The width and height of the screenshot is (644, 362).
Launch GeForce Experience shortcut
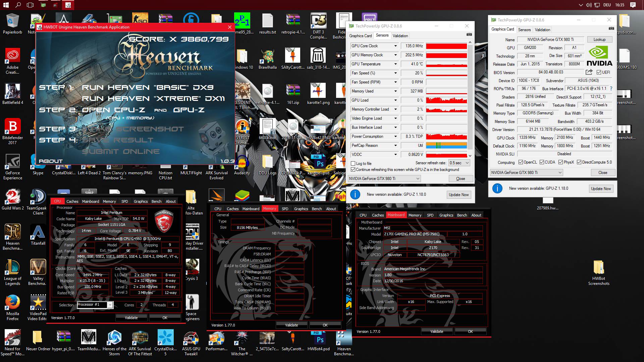coord(12,167)
